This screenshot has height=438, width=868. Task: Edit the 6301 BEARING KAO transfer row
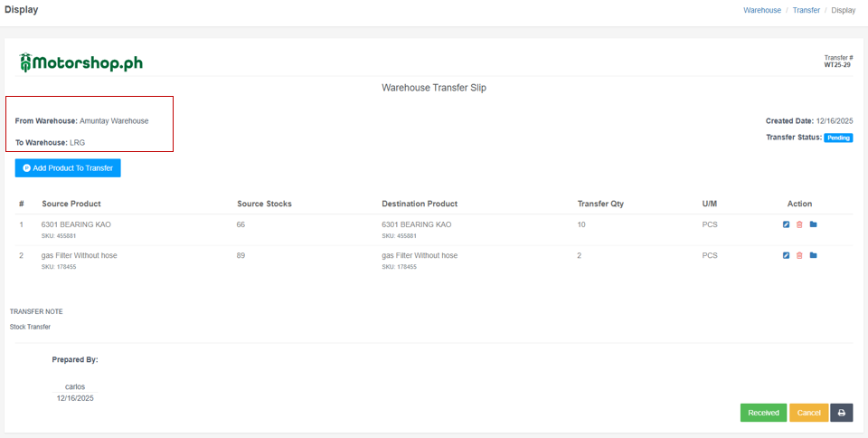pyautogui.click(x=786, y=224)
